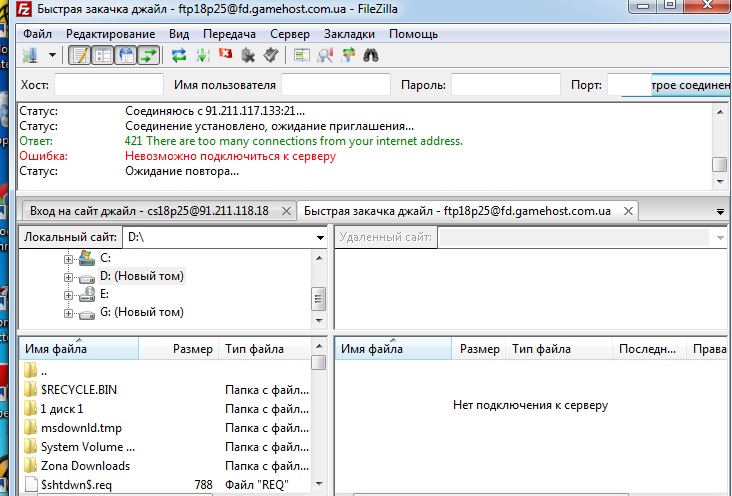Click the message log scroll up arrow
This screenshot has width=732, height=496.
point(720,113)
